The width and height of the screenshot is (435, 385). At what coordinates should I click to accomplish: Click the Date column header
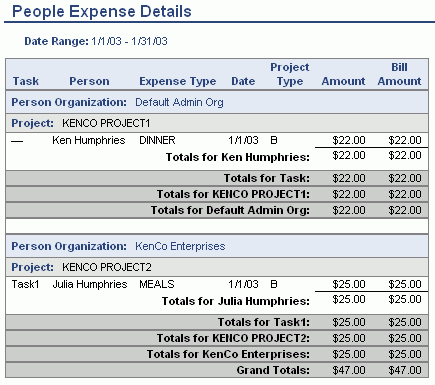tap(243, 81)
